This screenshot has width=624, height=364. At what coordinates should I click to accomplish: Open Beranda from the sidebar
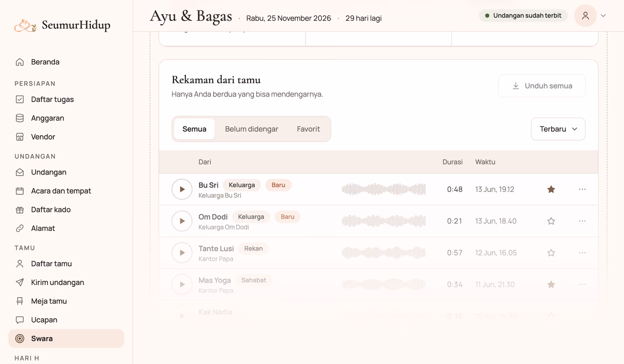[x=66, y=62]
